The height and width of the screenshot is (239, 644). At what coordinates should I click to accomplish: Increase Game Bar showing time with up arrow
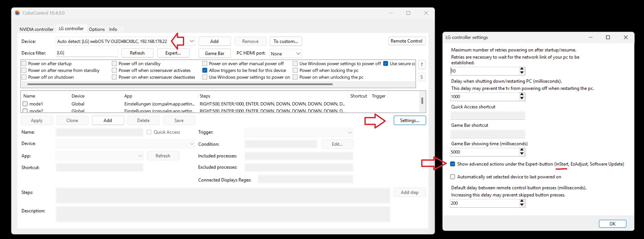tap(522, 150)
